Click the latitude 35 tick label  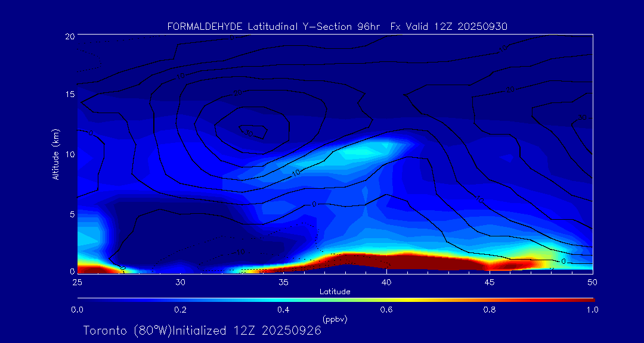[283, 281]
